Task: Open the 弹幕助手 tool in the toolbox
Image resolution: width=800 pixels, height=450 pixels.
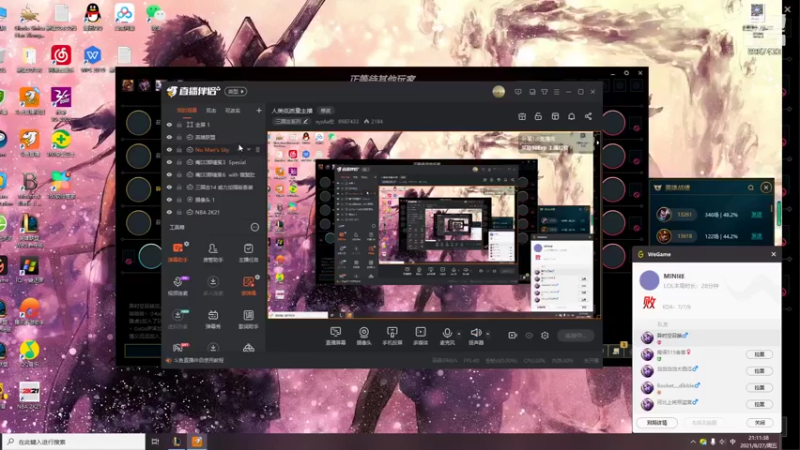Action: coord(178,252)
